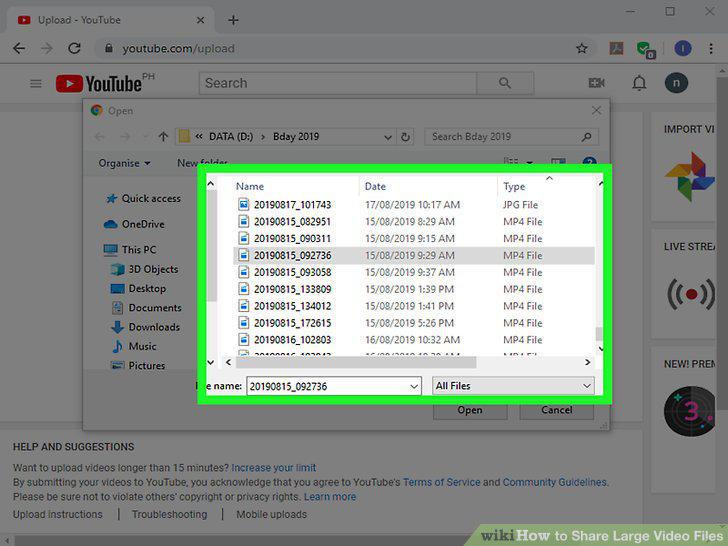The height and width of the screenshot is (546, 728).
Task: Refresh the Bday 2019 folder listing
Action: pos(405,137)
